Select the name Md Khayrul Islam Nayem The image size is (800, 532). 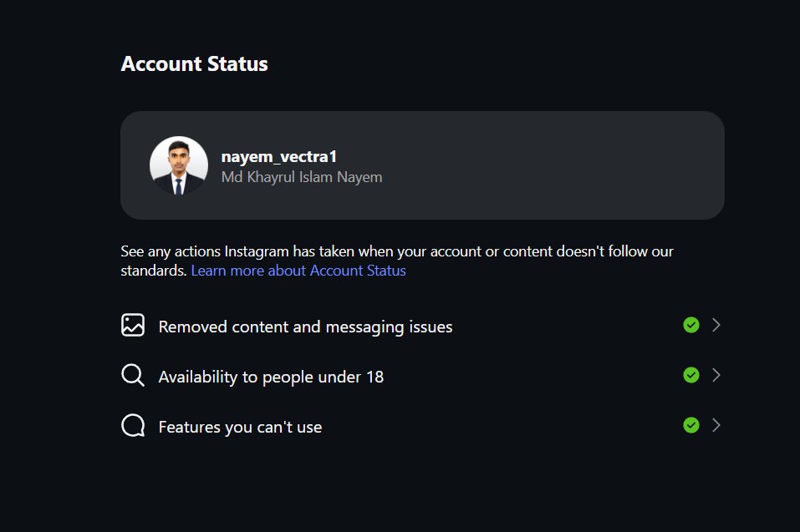302,177
